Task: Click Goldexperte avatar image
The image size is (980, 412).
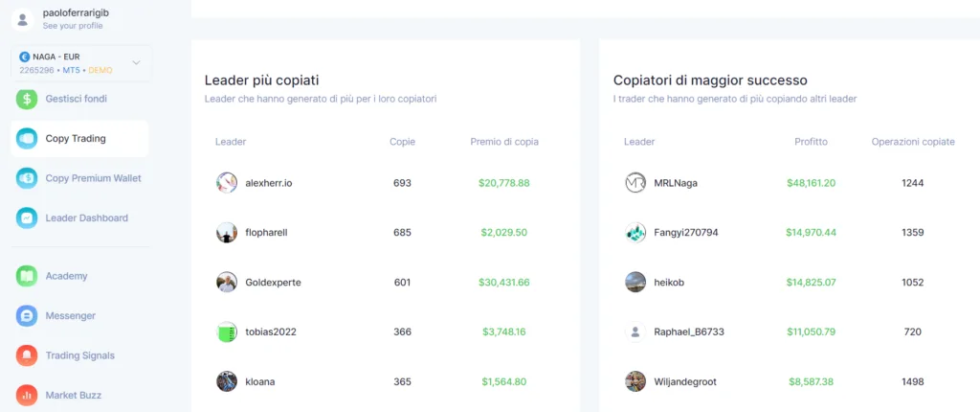Action: [227, 282]
